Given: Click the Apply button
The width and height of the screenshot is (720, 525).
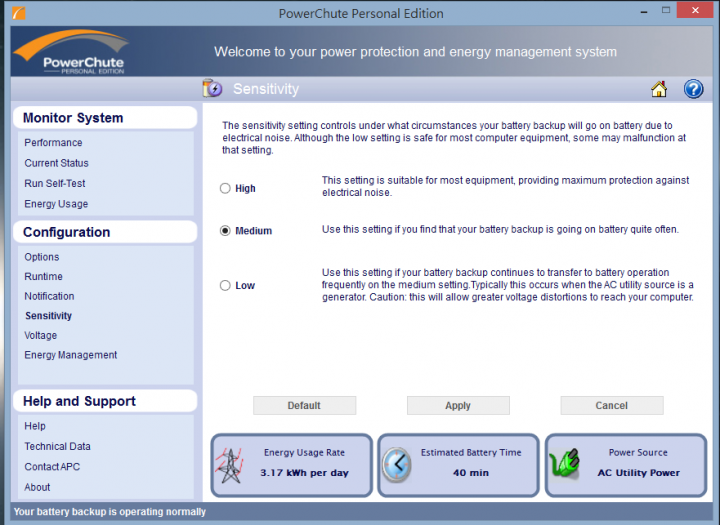Looking at the screenshot, I should pos(458,406).
